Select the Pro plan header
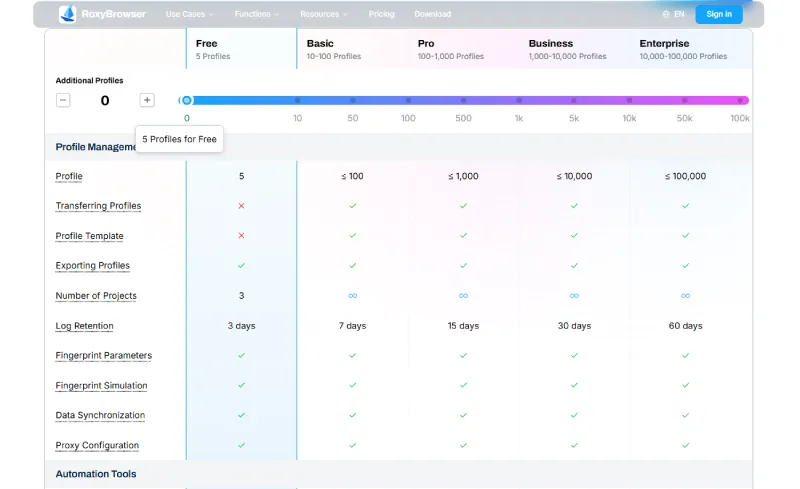800x489 pixels. [463, 49]
